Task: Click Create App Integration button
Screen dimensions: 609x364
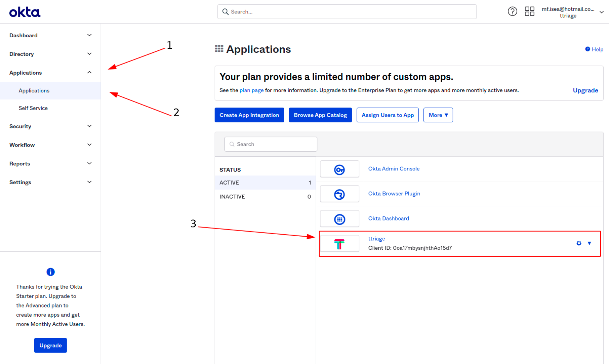Action: [x=249, y=115]
